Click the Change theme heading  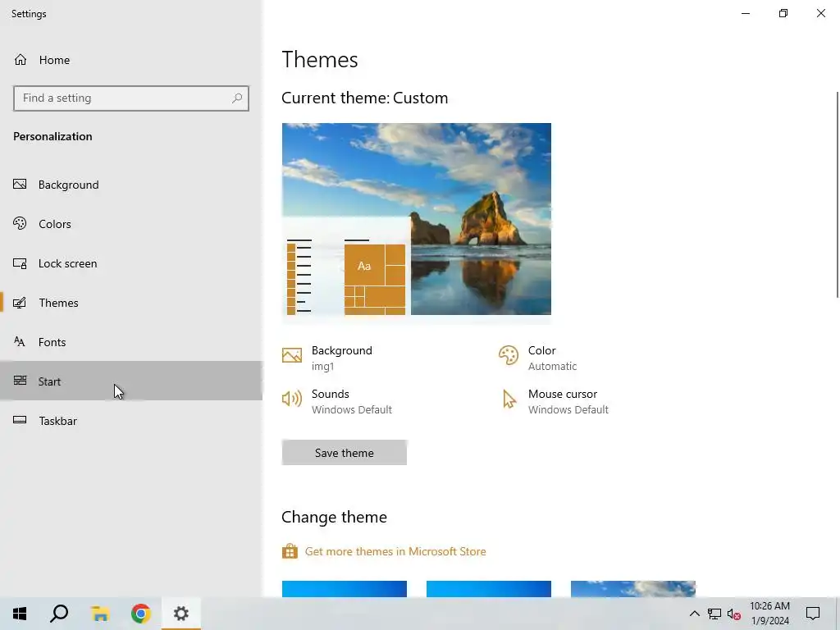pos(335,517)
